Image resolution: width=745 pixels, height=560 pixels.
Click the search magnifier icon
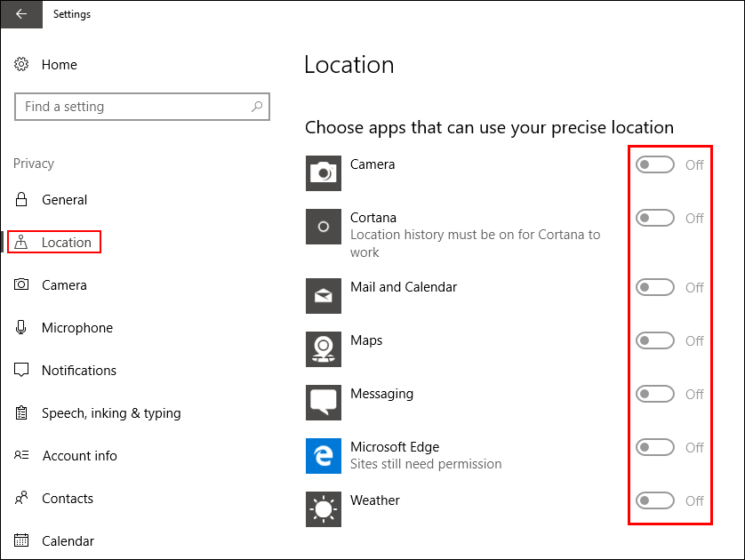coord(257,107)
